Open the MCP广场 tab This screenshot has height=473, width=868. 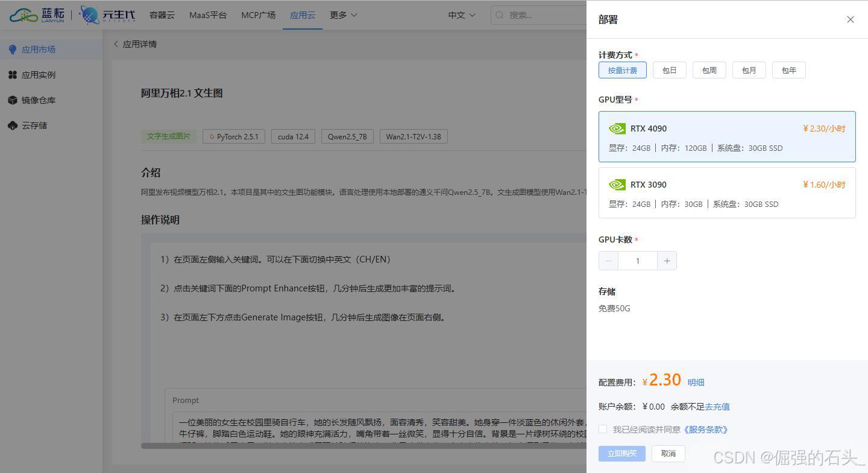259,15
